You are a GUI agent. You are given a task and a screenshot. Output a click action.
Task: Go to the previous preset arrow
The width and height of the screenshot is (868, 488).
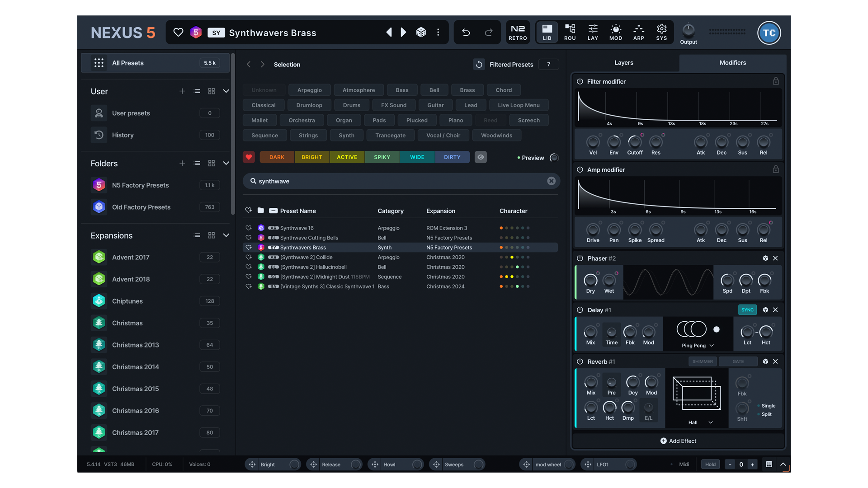[x=389, y=32]
